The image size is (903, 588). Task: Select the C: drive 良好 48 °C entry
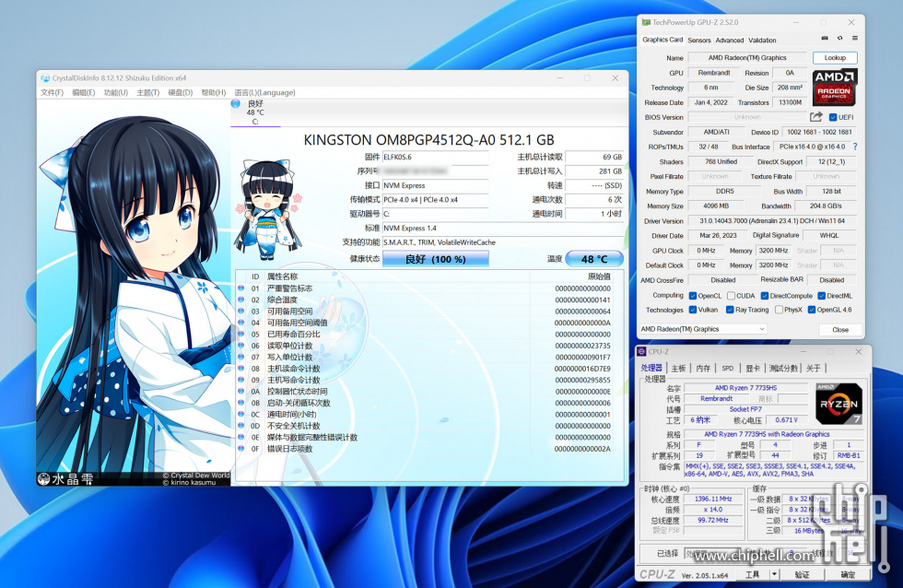(255, 112)
